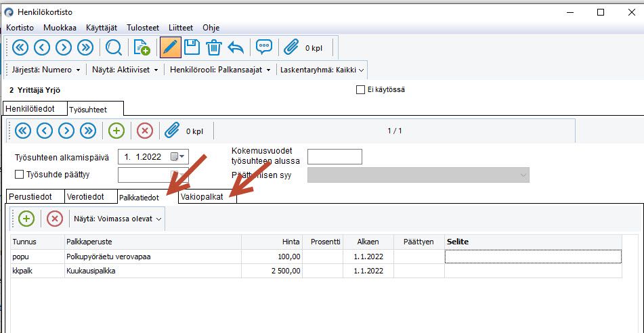Switch to the Vakiopalkat tab
Screen dimensions: 644x333
208,197
